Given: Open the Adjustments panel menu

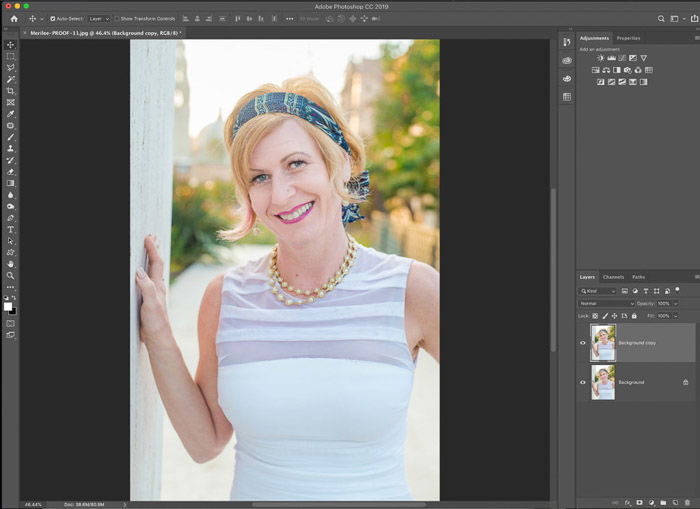Looking at the screenshot, I should (x=697, y=38).
